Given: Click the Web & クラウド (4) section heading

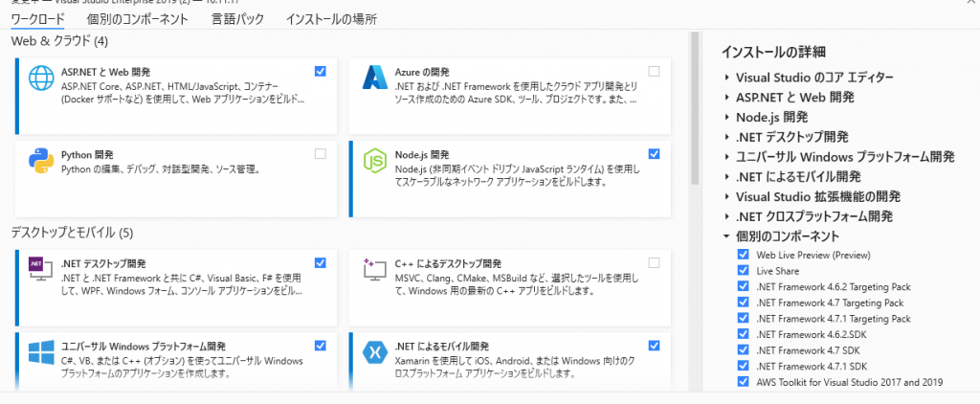Looking at the screenshot, I should point(59,42).
